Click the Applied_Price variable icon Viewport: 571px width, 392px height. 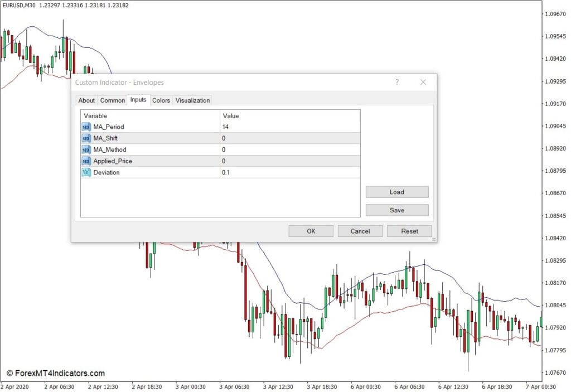click(x=86, y=161)
